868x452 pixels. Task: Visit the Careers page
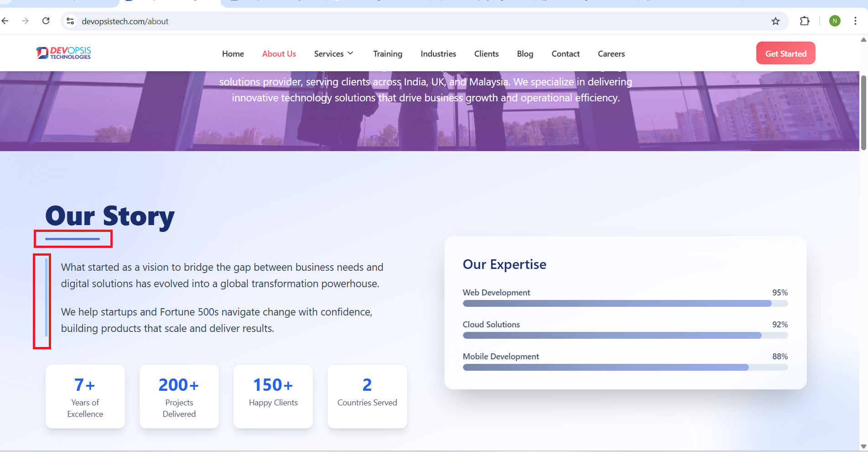point(611,54)
